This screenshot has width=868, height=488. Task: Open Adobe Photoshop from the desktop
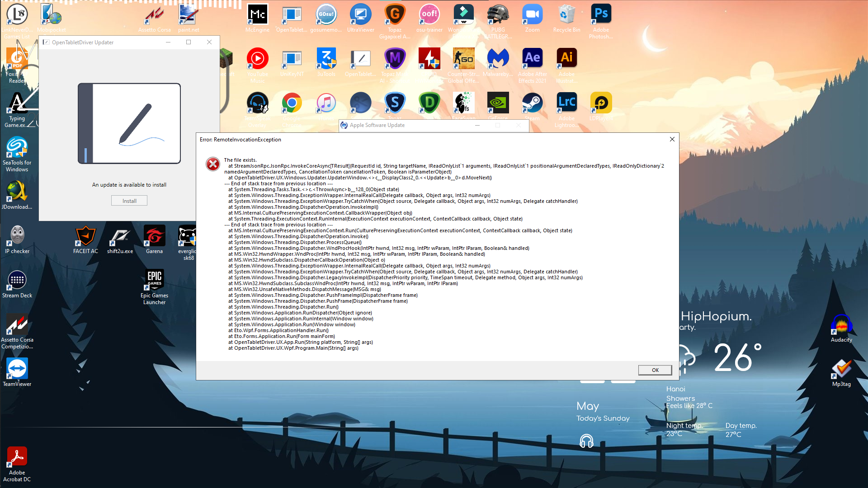pyautogui.click(x=601, y=14)
